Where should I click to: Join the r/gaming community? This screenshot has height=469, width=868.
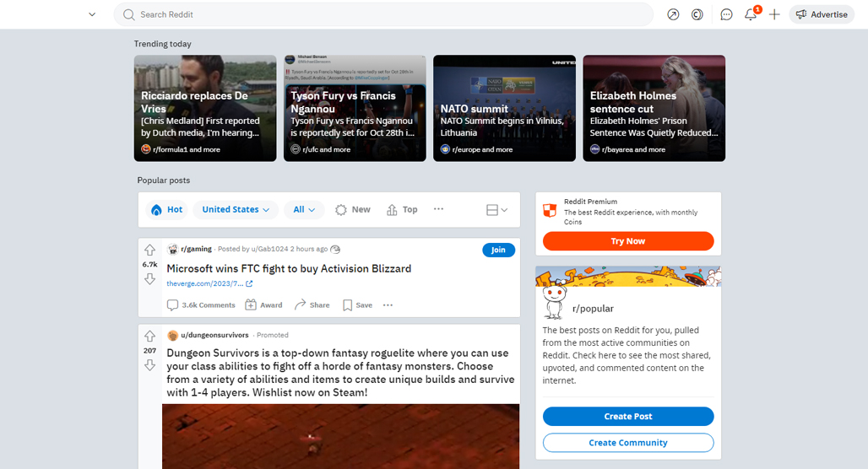coord(498,250)
